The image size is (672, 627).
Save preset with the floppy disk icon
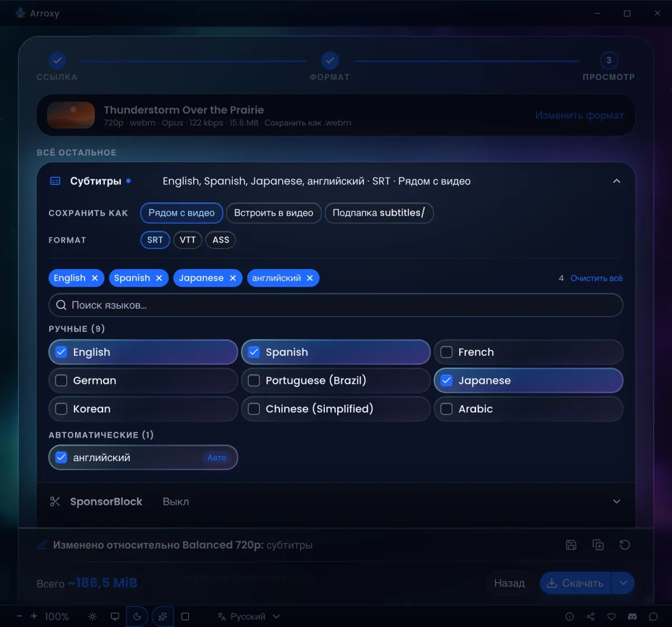pyautogui.click(x=571, y=545)
